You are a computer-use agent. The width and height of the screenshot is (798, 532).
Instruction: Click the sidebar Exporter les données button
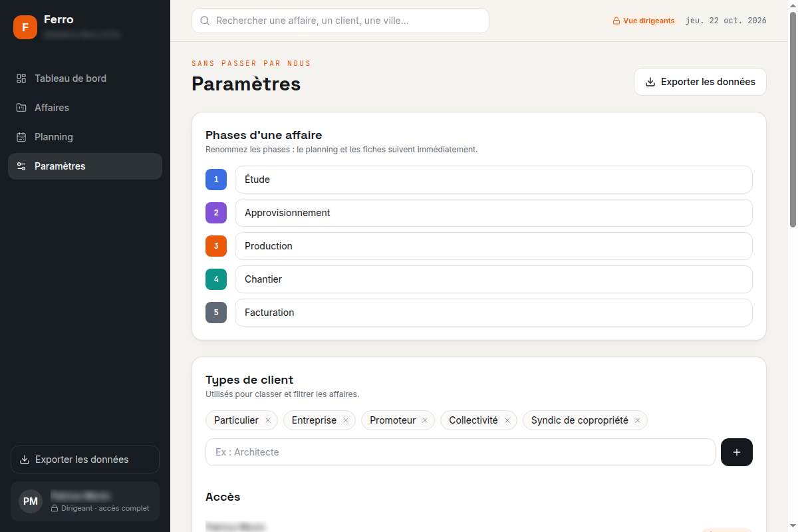(85, 460)
